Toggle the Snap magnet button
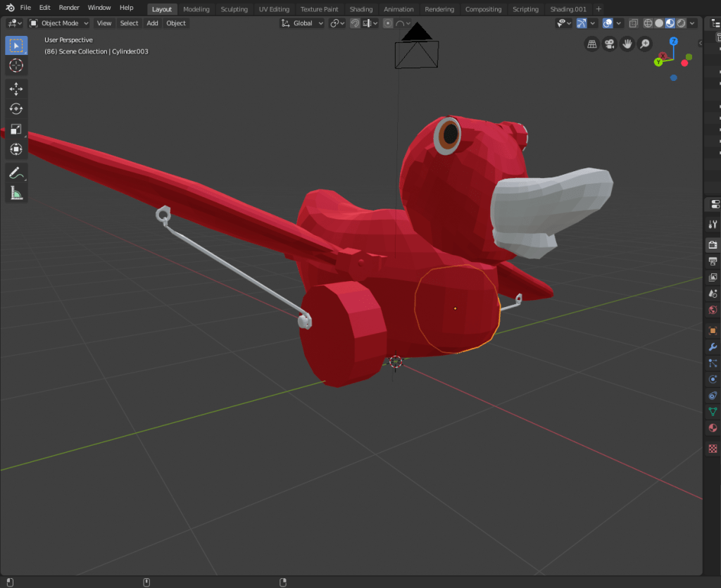The height and width of the screenshot is (588, 721). coord(356,23)
